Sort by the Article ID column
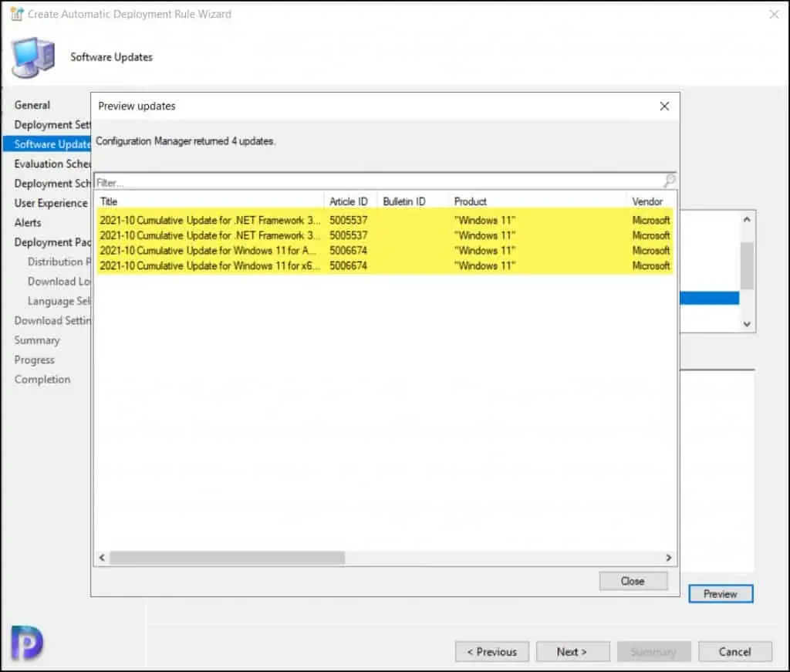Image resolution: width=790 pixels, height=672 pixels. point(349,201)
